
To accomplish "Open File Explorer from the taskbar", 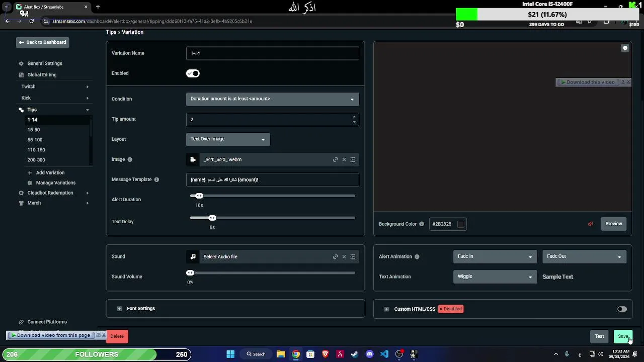I will pyautogui.click(x=281, y=354).
